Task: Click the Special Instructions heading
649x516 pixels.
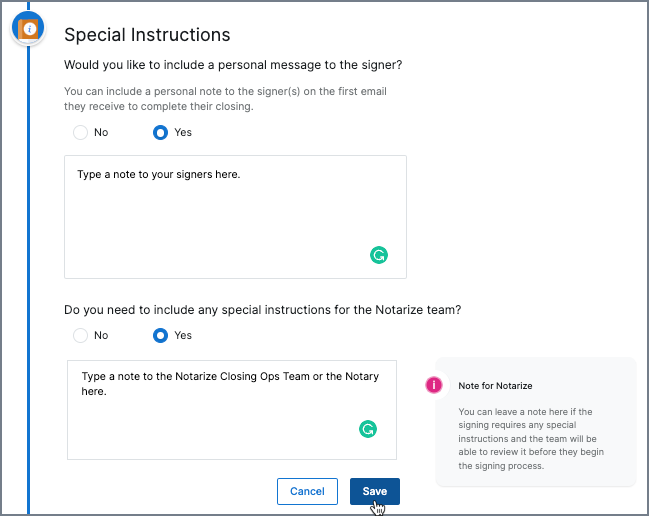Action: (147, 35)
